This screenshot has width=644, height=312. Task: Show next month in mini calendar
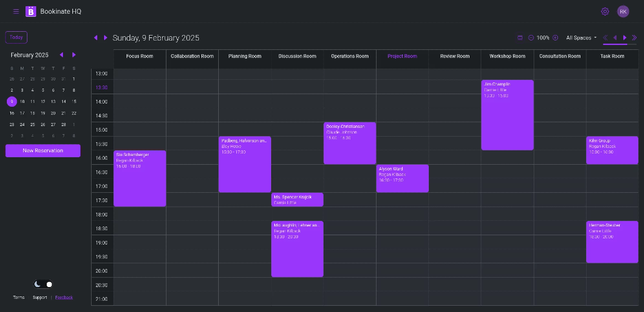point(74,55)
